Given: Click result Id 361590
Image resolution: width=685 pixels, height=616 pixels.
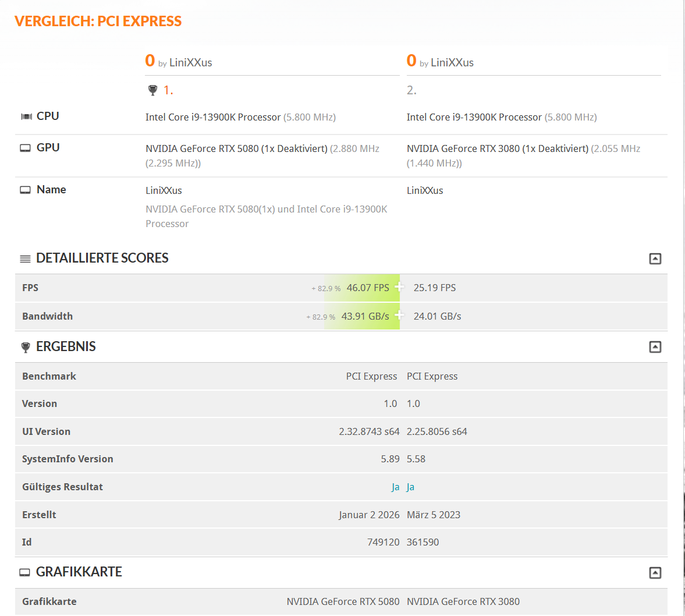Looking at the screenshot, I should (423, 542).
